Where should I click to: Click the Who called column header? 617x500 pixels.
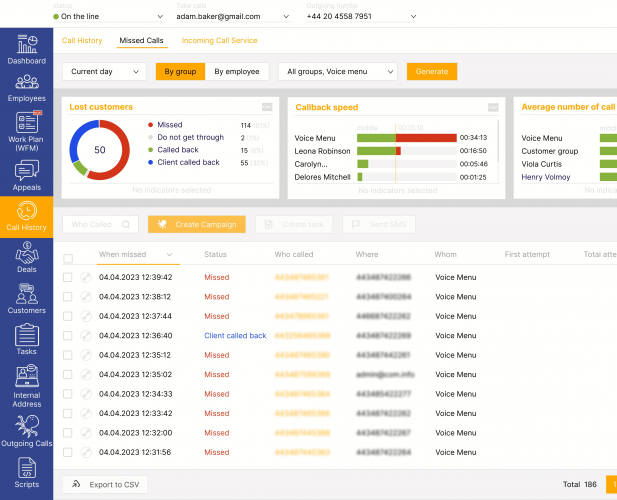pyautogui.click(x=294, y=255)
